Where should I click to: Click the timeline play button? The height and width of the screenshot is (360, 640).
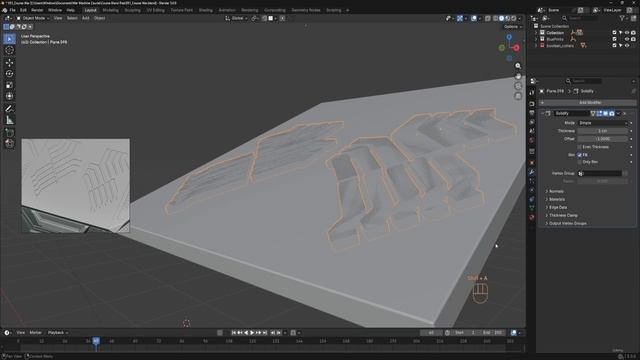pyautogui.click(x=252, y=333)
